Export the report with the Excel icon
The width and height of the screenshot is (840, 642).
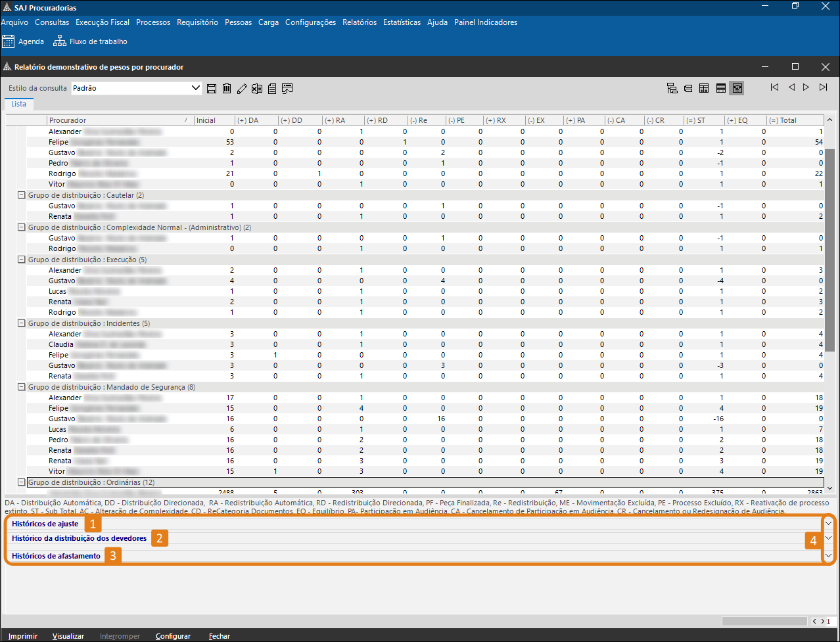(257, 89)
